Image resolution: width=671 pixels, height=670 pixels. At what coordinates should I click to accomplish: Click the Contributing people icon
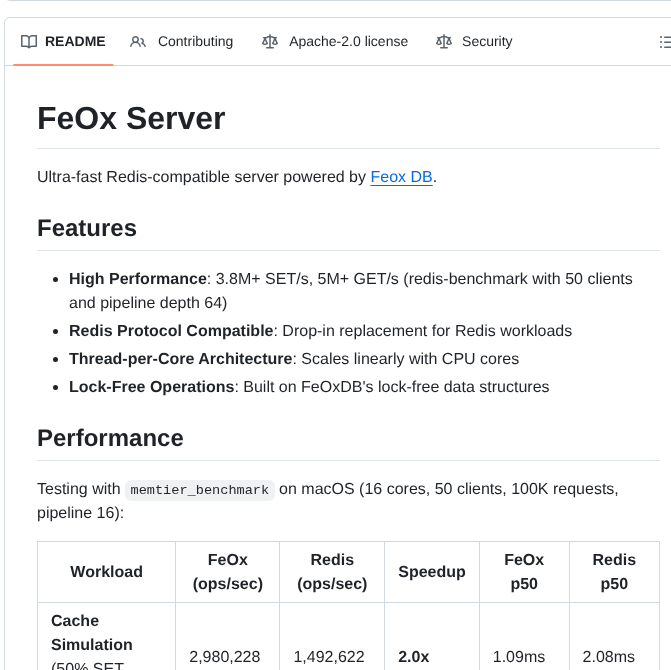[138, 42]
